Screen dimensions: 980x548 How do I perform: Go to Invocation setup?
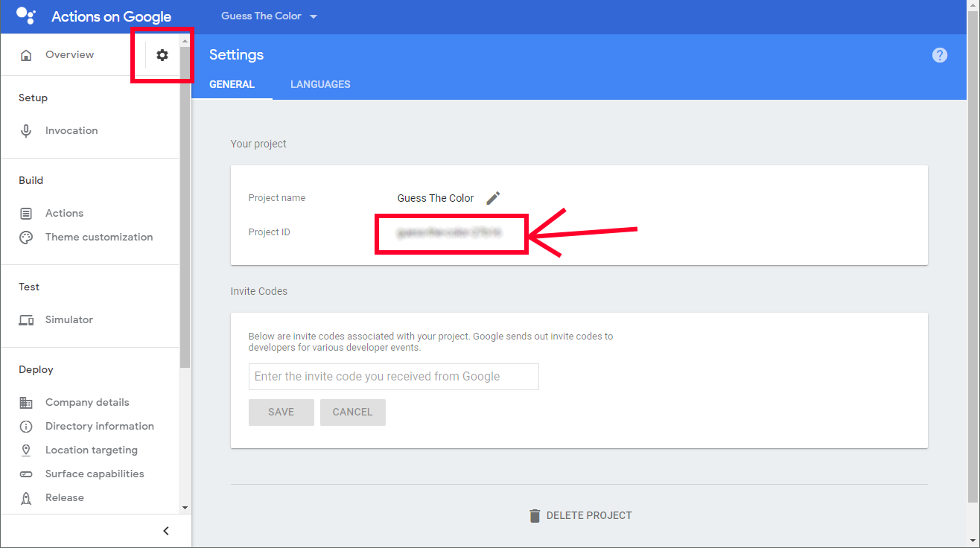coord(71,130)
